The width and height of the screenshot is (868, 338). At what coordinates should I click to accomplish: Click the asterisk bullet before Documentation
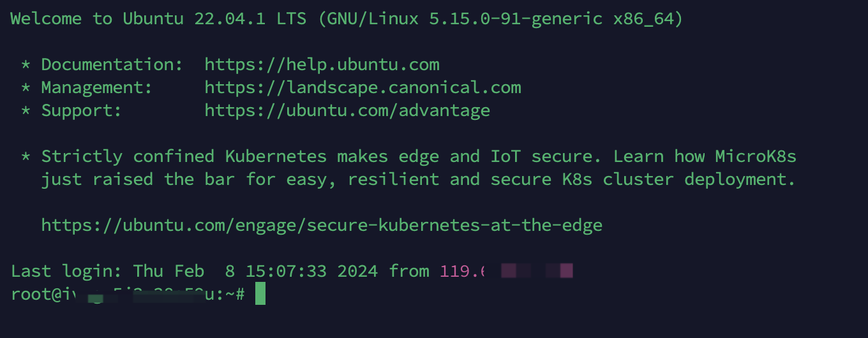tap(26, 64)
